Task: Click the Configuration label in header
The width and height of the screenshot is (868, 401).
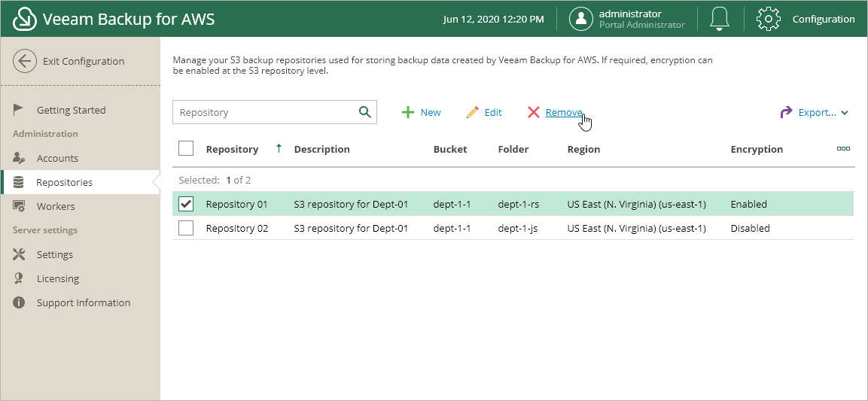Action: (824, 20)
